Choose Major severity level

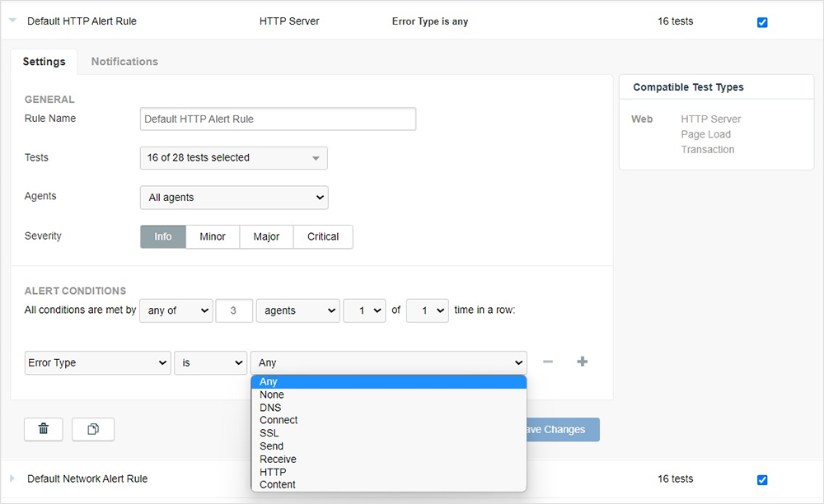(266, 236)
